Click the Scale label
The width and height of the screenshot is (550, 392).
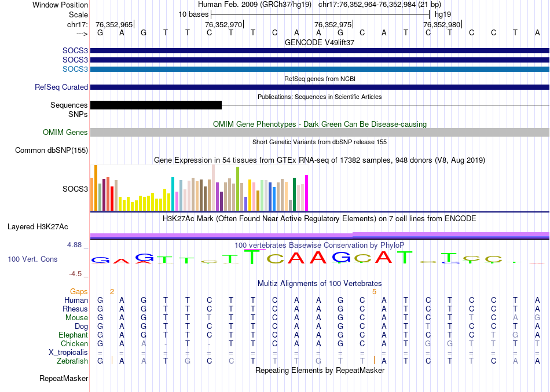78,14
